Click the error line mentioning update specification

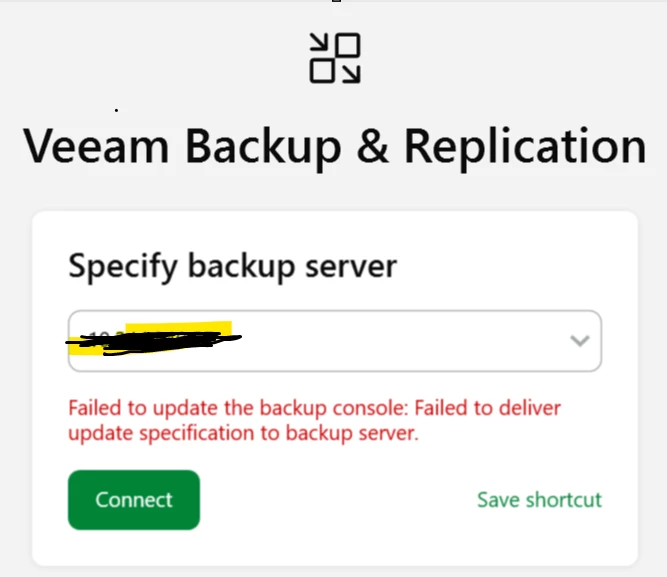pos(242,434)
